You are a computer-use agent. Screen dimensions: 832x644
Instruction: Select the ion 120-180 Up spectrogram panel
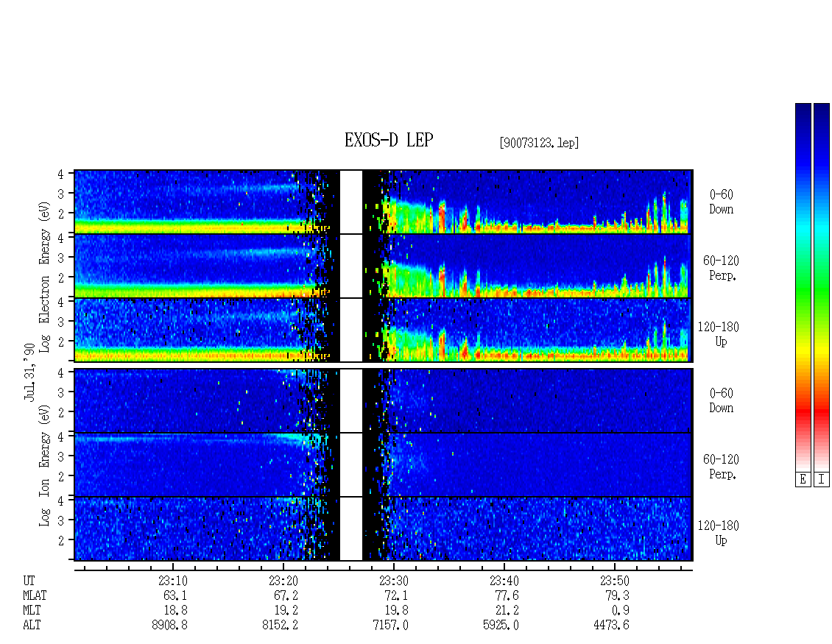pos(383,529)
